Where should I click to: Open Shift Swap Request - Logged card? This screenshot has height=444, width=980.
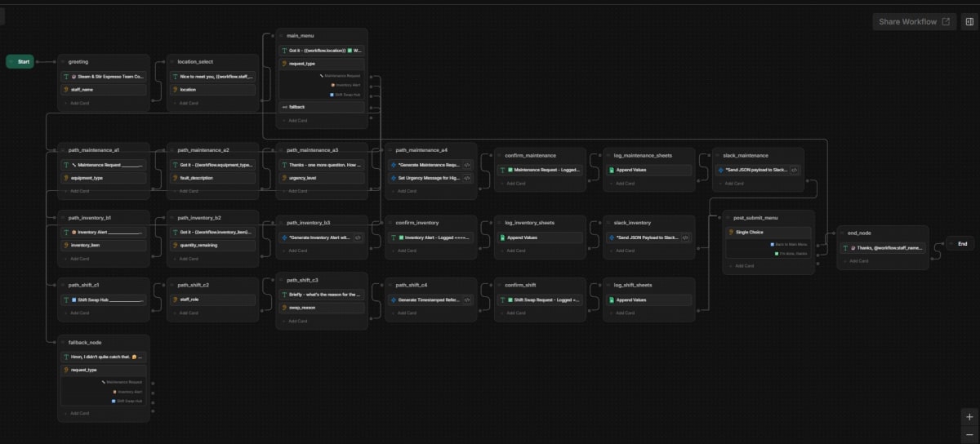(541, 300)
